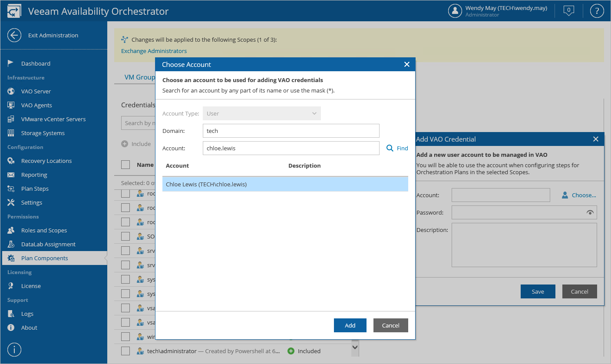Click the Reporting envelope icon
611x364 pixels.
tap(11, 175)
